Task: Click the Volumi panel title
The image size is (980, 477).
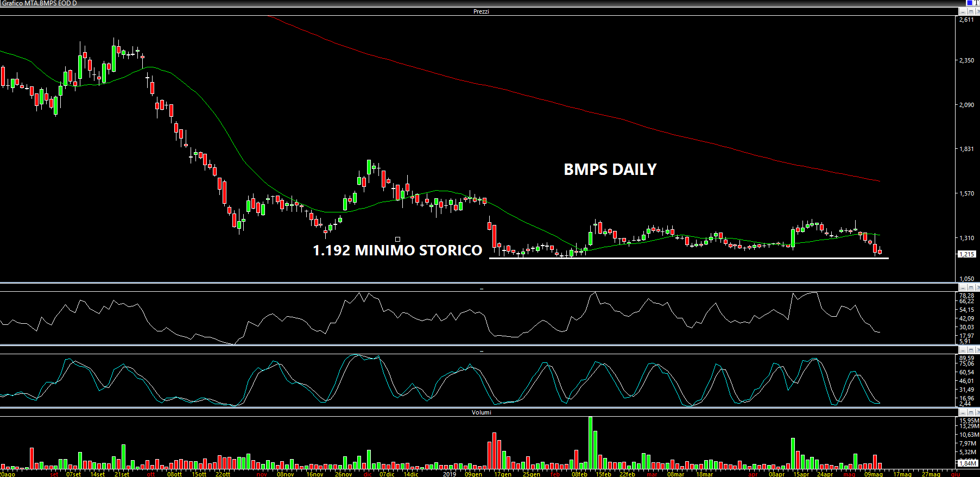Action: click(x=481, y=412)
